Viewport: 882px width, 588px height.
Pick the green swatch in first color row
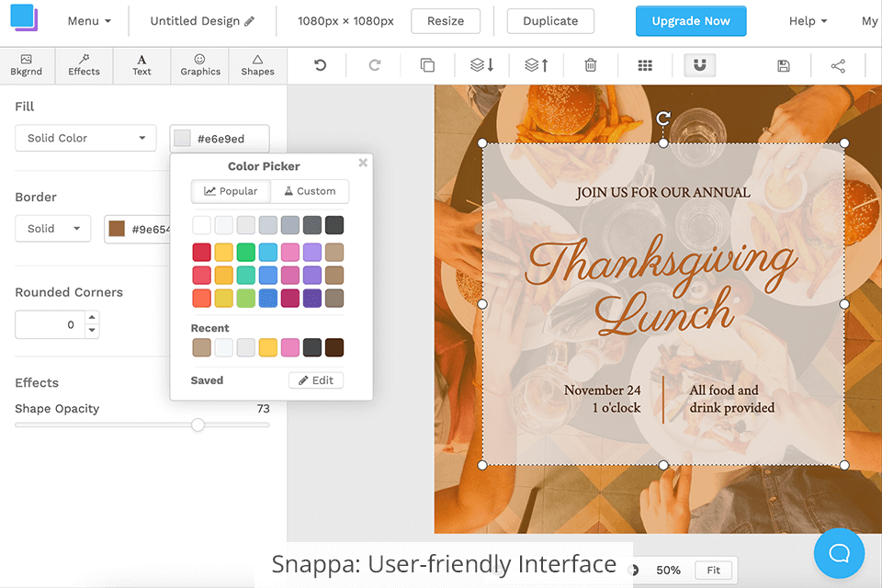click(x=246, y=252)
